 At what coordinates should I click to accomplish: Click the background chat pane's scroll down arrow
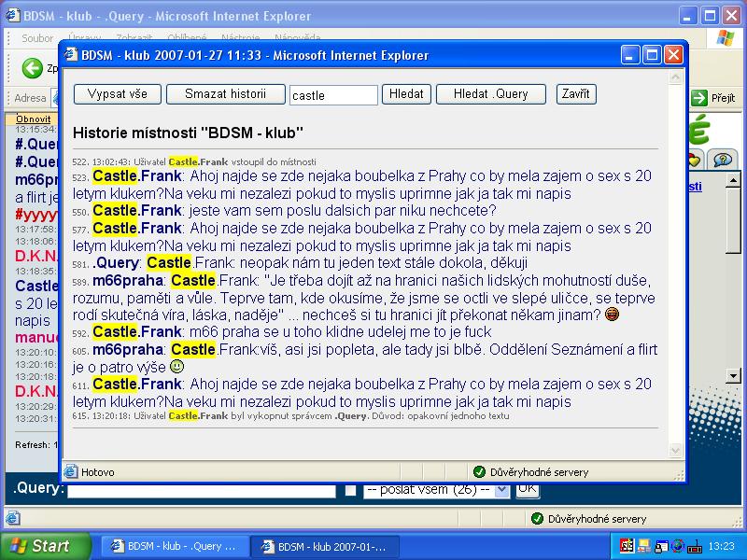pos(733,375)
